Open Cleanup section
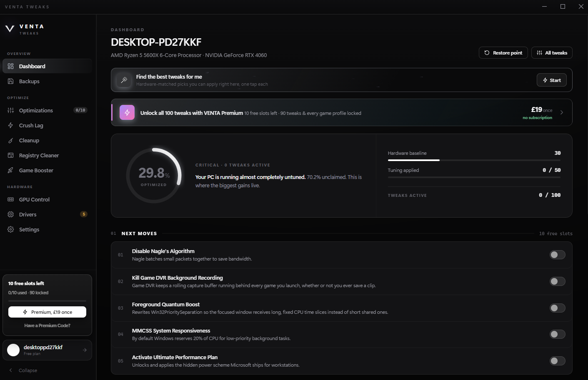This screenshot has width=588, height=380. tap(47, 140)
